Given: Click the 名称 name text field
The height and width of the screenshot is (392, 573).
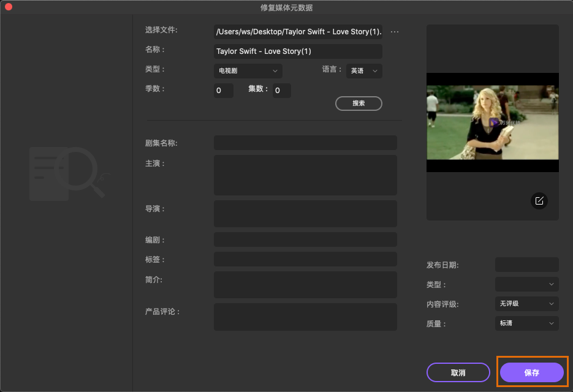Looking at the screenshot, I should tap(298, 51).
